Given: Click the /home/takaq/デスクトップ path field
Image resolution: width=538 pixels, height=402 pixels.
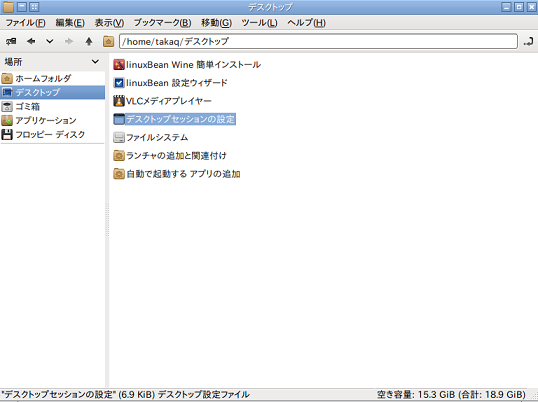Looking at the screenshot, I should pos(318,42).
